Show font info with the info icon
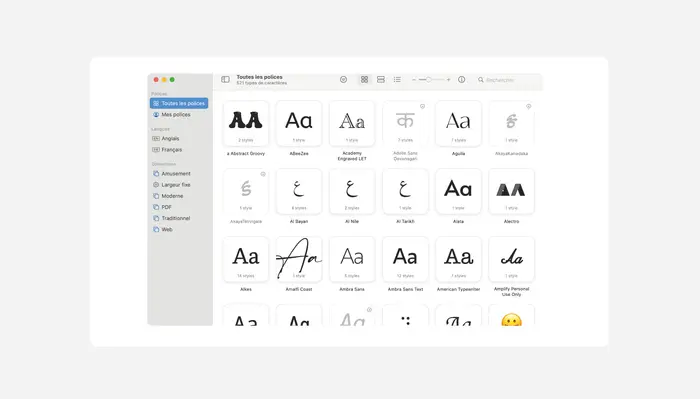This screenshot has height=399, width=700. 462,79
